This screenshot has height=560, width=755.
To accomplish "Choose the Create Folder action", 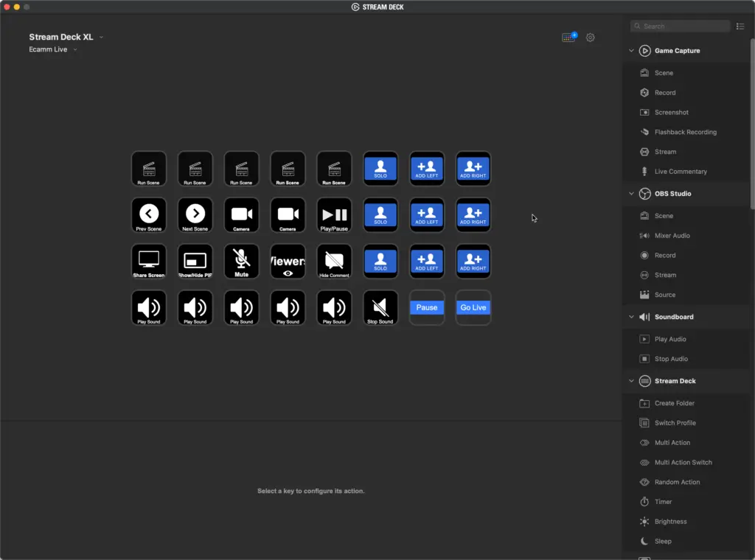I will (x=686, y=402).
